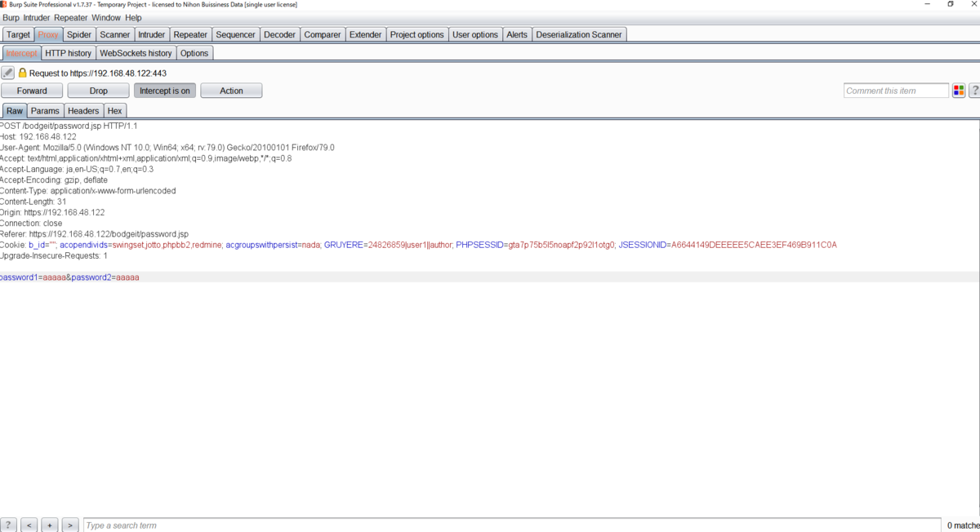This screenshot has height=532, width=980.
Task: Click the PHPSESSID cookie value
Action: click(x=560, y=245)
